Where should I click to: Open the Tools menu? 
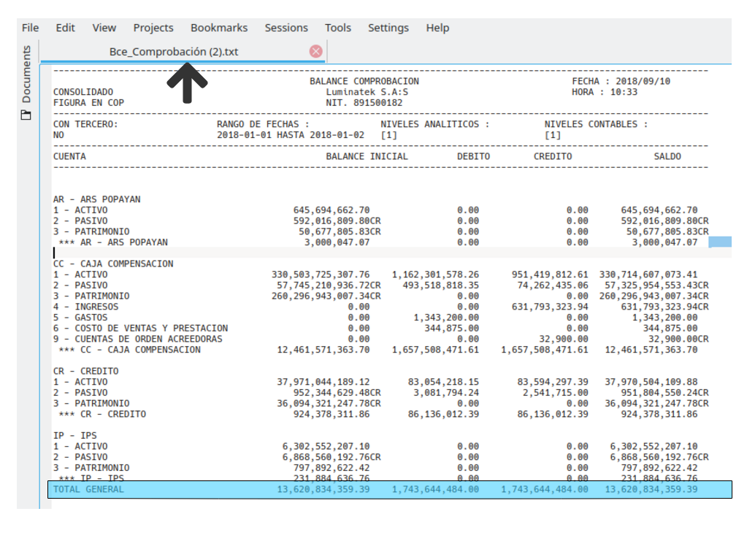click(338, 28)
